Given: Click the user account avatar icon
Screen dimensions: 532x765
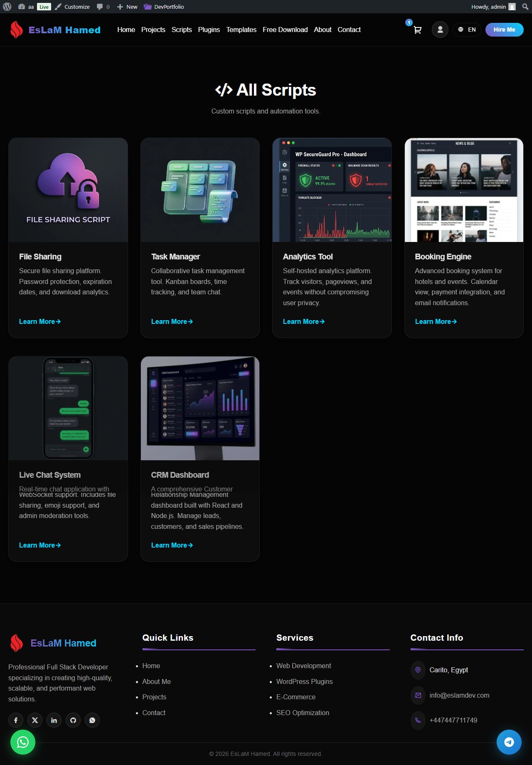Looking at the screenshot, I should pyautogui.click(x=440, y=30).
